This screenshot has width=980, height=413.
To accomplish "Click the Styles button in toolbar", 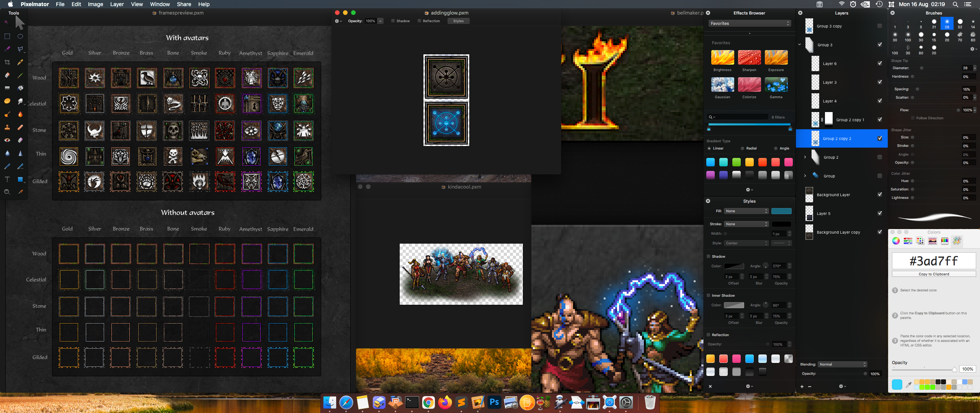I will pyautogui.click(x=458, y=21).
